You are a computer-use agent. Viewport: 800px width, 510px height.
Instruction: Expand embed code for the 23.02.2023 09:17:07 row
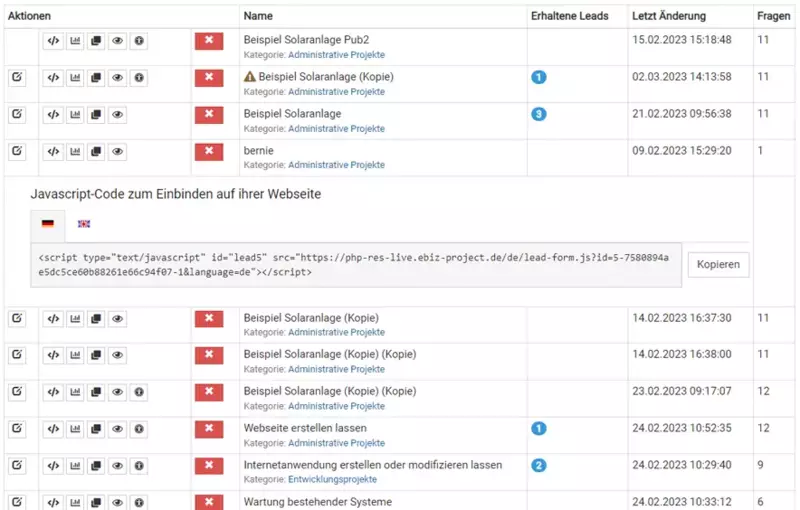[54, 392]
